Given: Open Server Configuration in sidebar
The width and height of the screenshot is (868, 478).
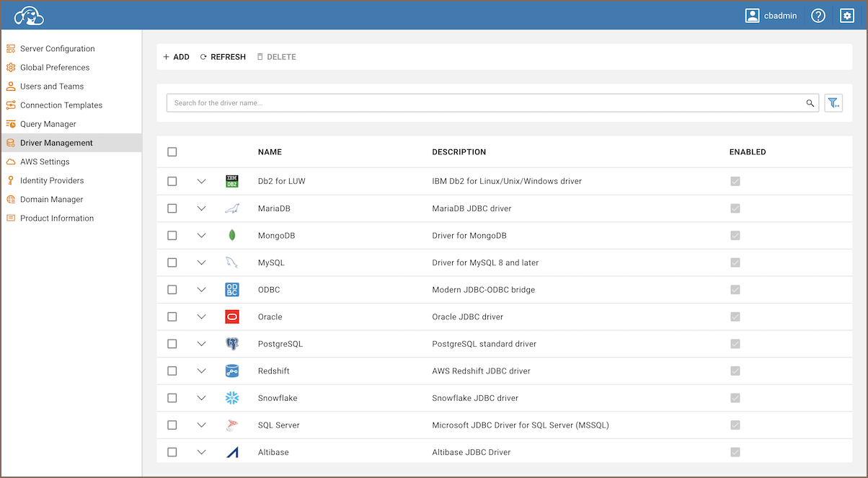Looking at the screenshot, I should click(x=57, y=49).
